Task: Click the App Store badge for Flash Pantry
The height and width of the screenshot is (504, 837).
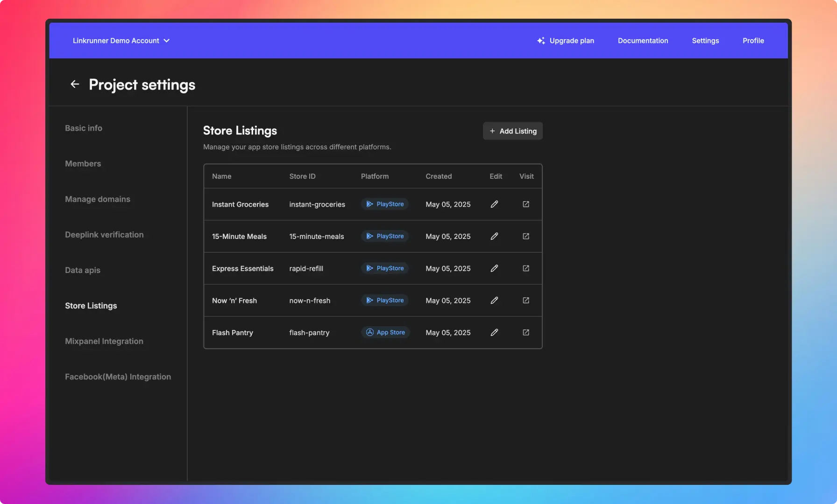Action: click(385, 332)
